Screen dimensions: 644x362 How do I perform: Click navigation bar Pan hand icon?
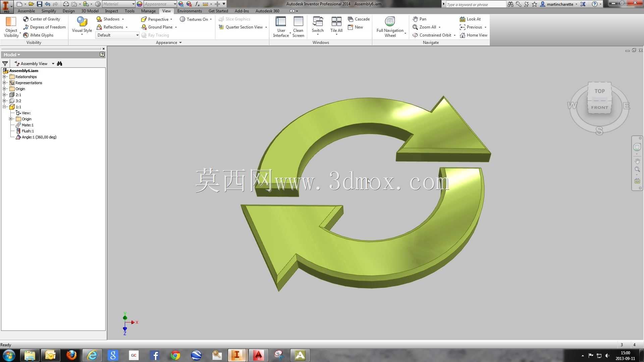click(x=637, y=161)
